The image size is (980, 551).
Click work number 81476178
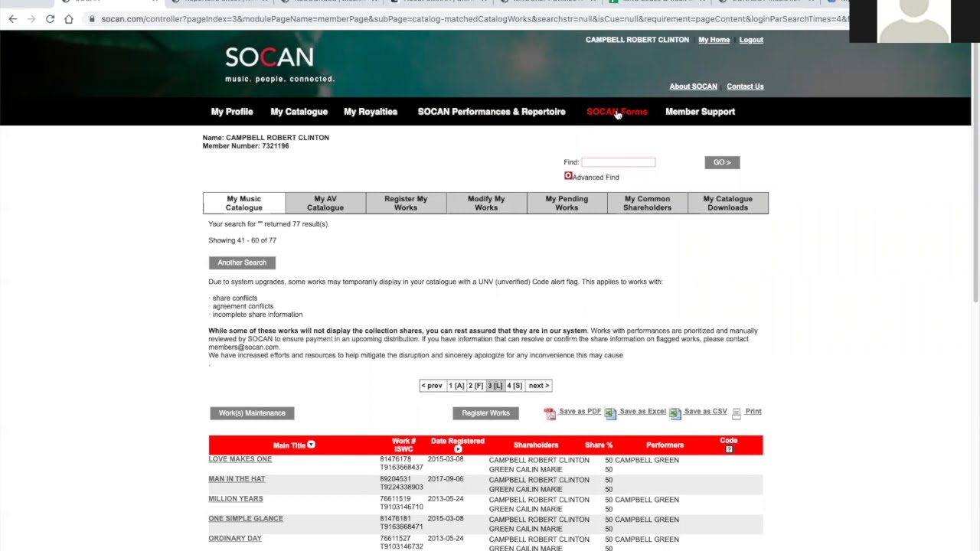point(396,460)
